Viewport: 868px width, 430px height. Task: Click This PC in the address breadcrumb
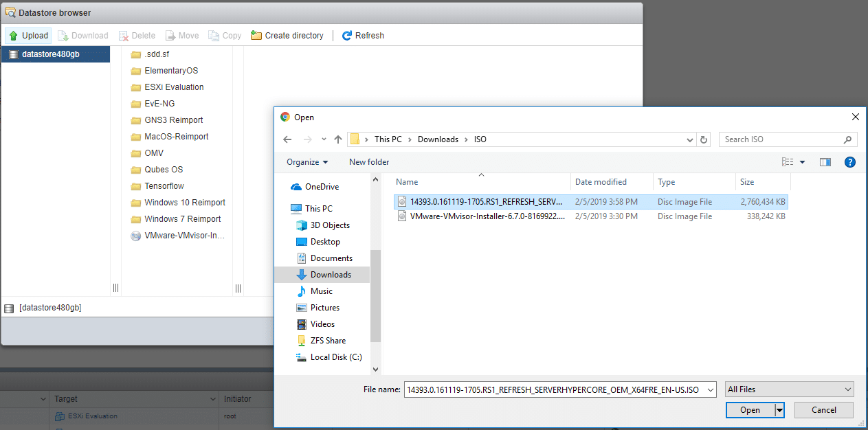tap(388, 139)
